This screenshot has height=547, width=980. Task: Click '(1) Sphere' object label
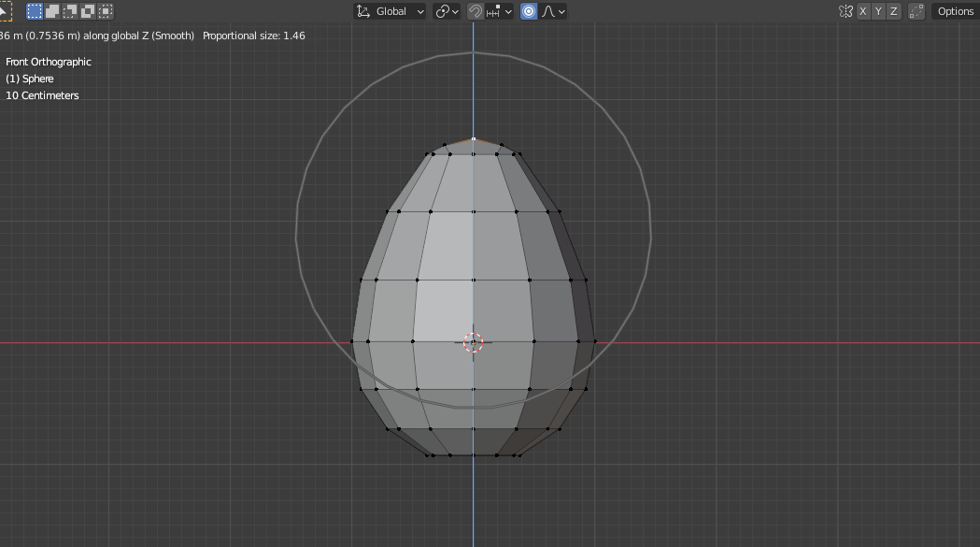(29, 79)
